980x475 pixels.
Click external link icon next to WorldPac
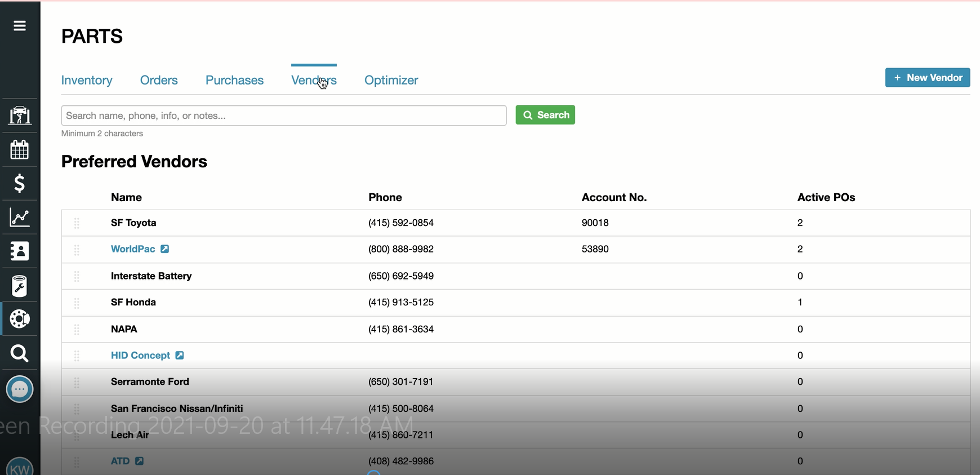pyautogui.click(x=165, y=249)
